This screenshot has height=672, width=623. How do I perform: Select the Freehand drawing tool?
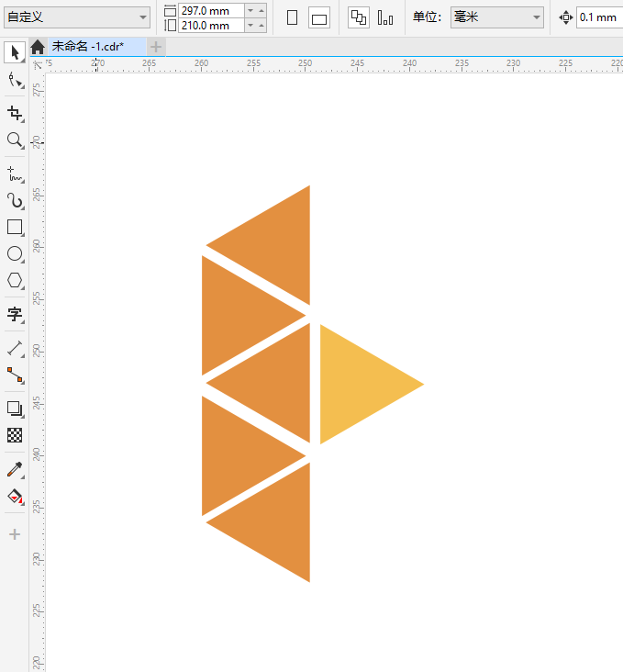(15, 174)
